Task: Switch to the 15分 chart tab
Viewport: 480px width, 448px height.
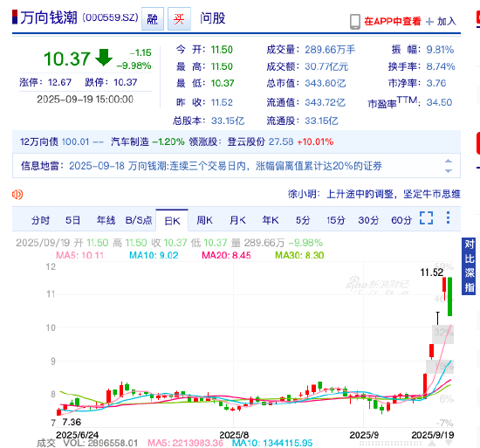Action: click(x=336, y=220)
